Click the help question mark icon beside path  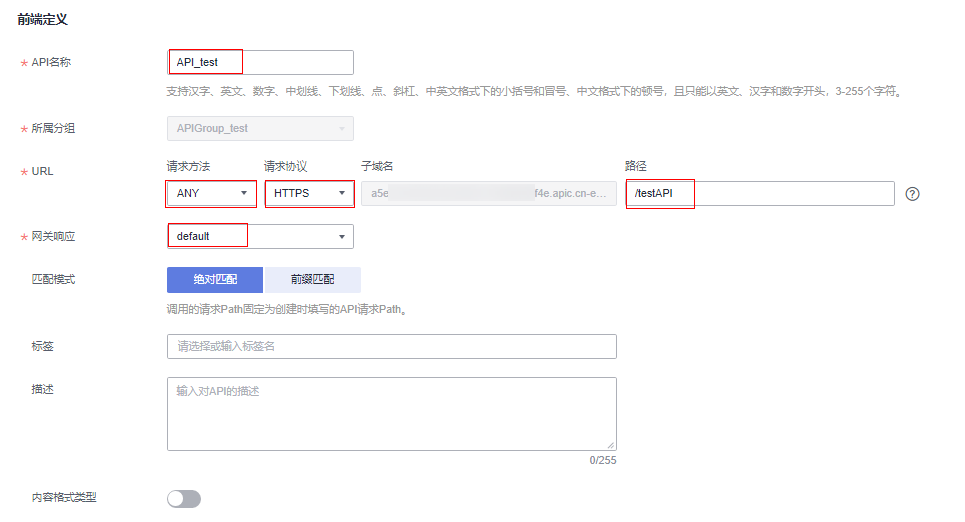(912, 194)
